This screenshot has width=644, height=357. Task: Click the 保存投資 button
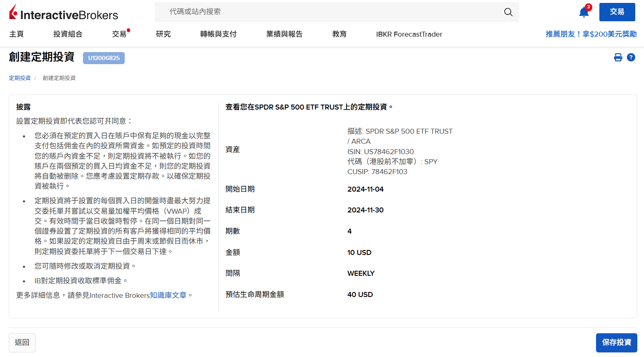point(616,342)
